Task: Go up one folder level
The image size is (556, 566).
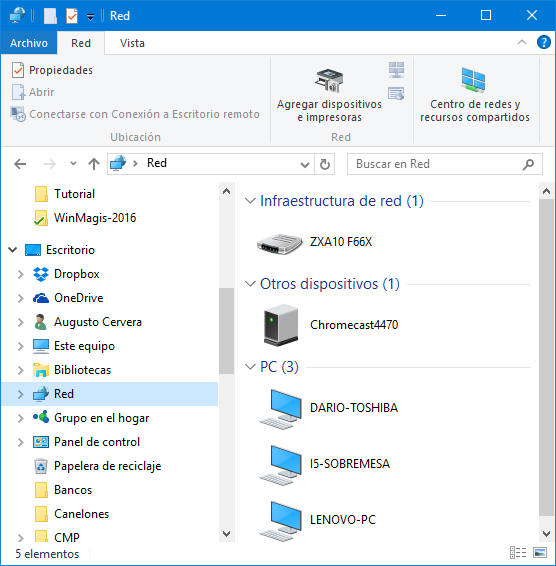Action: point(94,164)
